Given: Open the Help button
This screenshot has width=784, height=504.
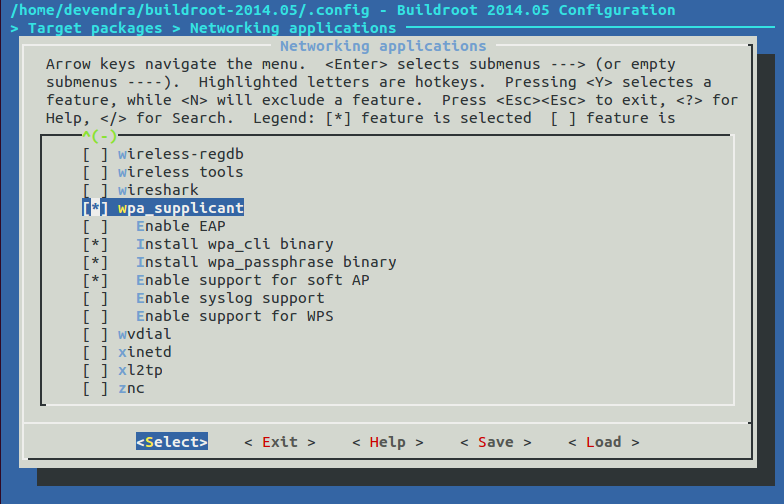Looking at the screenshot, I should coord(388,442).
